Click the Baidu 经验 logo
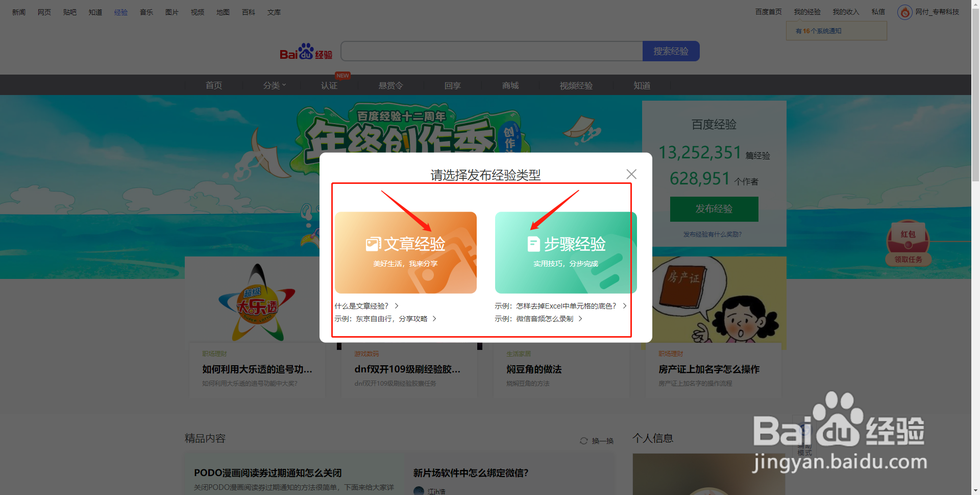The width and height of the screenshot is (980, 495). [306, 52]
